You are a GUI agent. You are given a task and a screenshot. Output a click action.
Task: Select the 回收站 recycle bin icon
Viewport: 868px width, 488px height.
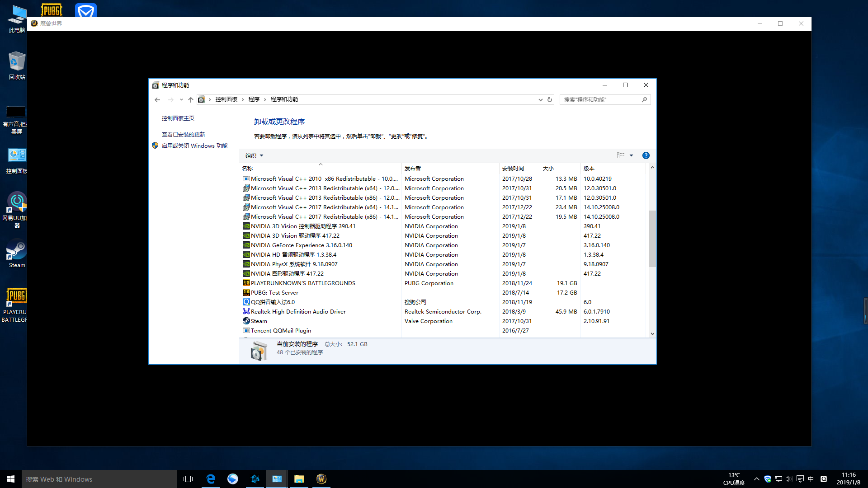coord(17,66)
